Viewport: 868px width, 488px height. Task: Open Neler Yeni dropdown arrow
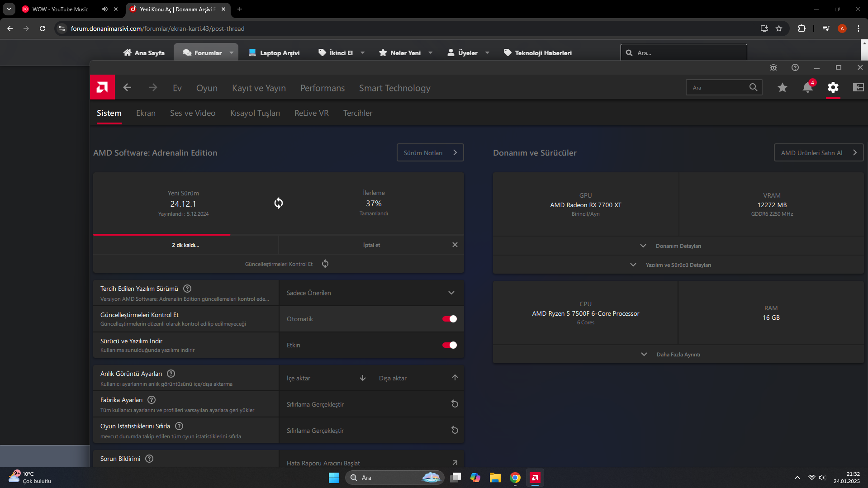pyautogui.click(x=430, y=53)
